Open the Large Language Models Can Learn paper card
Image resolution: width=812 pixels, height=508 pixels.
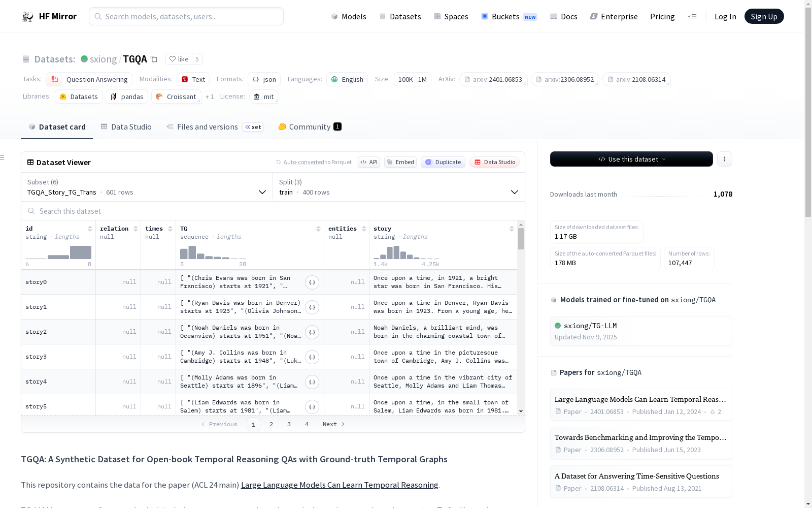[641, 405]
